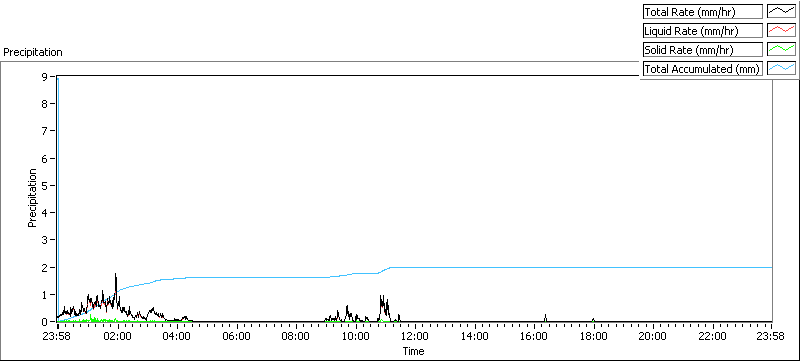Viewport: 800px width, 361px height.
Task: Click the Total Accumulated blue line icon
Action: point(781,68)
